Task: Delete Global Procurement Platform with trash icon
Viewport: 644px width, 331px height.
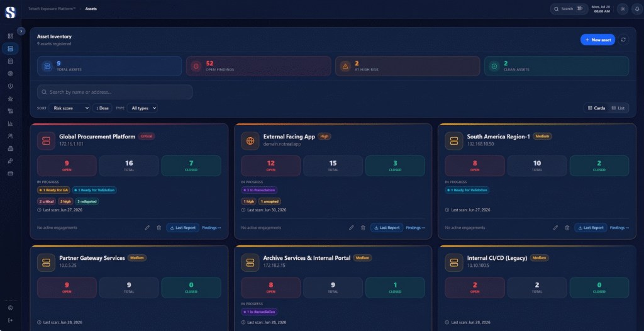Action: click(x=159, y=227)
